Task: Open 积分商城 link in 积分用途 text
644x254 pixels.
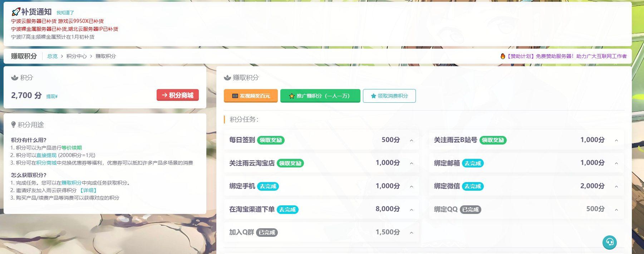Action: coord(46,163)
